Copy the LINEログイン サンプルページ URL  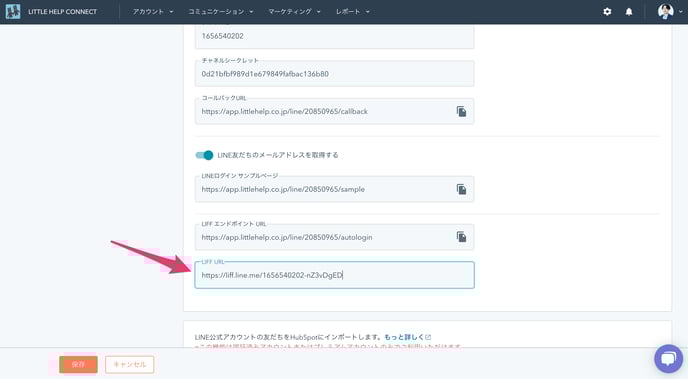[x=461, y=189]
